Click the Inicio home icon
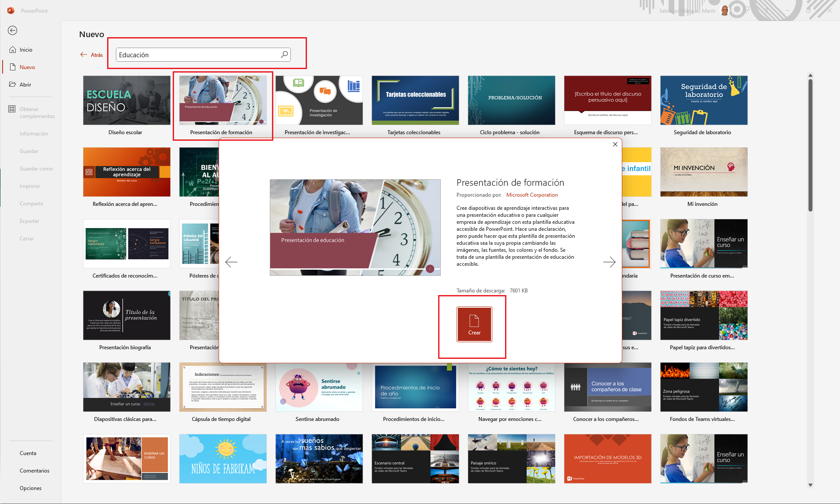 13,50
